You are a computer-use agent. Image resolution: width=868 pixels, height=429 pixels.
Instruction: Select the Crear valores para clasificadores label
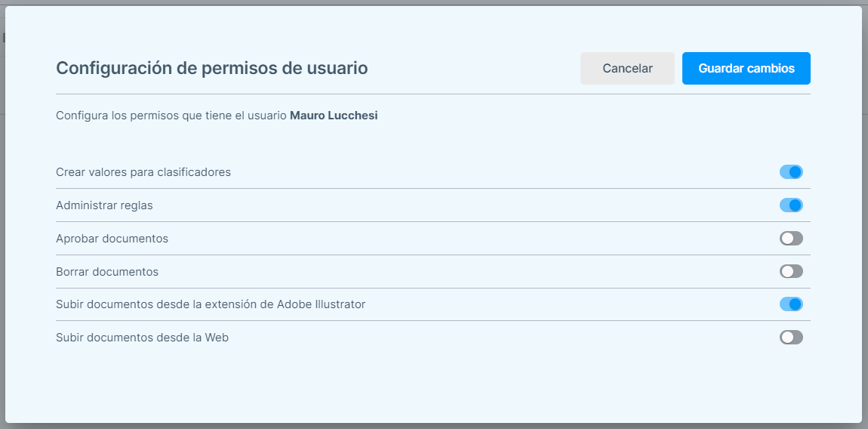coord(143,171)
